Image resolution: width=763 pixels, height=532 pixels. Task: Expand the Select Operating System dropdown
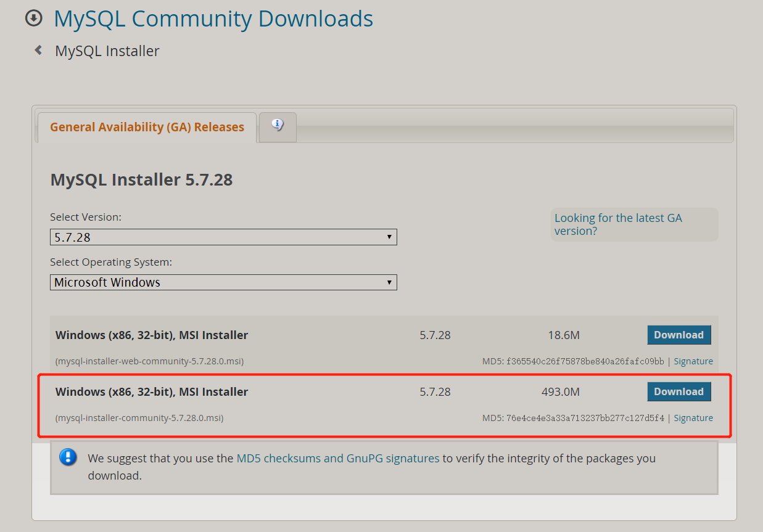223,282
